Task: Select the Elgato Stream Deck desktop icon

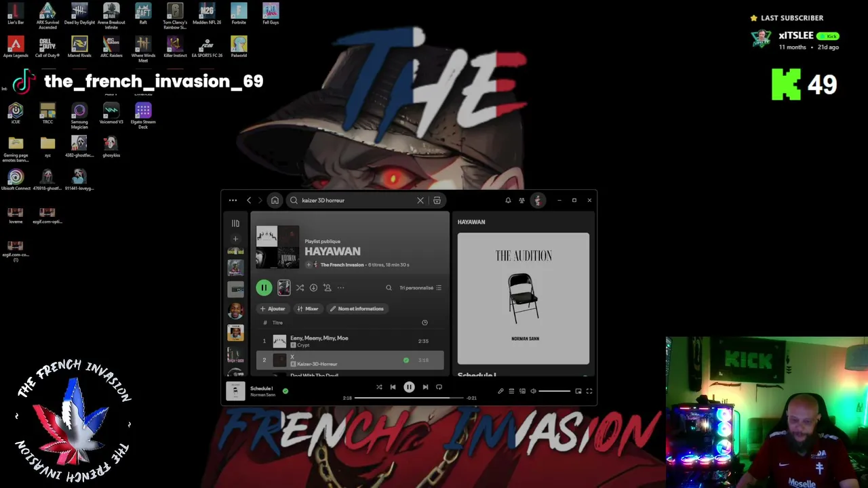Action: (x=143, y=115)
